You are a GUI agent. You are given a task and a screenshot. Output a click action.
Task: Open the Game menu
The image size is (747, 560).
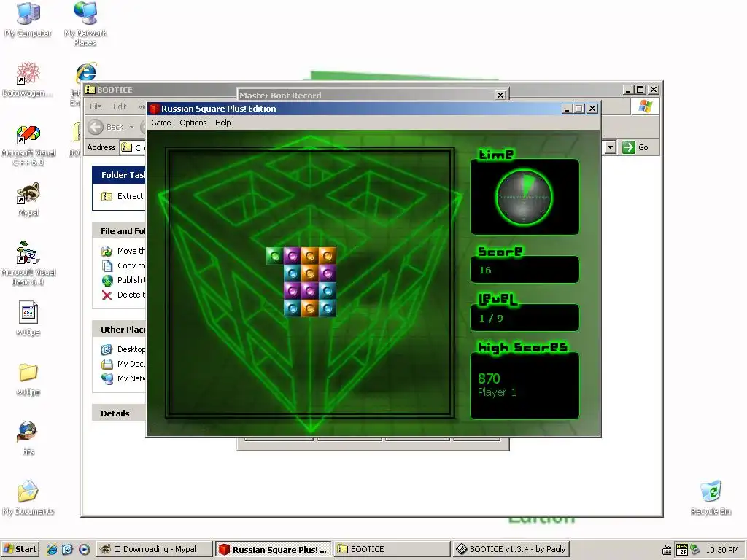tap(161, 122)
